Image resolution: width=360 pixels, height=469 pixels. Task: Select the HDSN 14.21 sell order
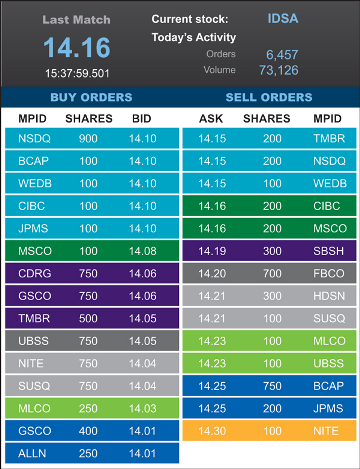pyautogui.click(x=269, y=296)
